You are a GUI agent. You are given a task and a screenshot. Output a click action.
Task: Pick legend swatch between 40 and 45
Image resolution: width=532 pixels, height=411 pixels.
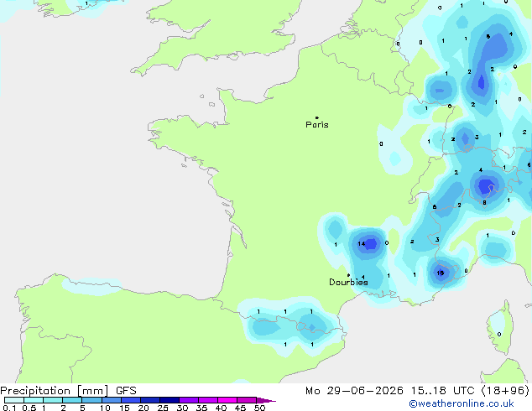pos(227,400)
